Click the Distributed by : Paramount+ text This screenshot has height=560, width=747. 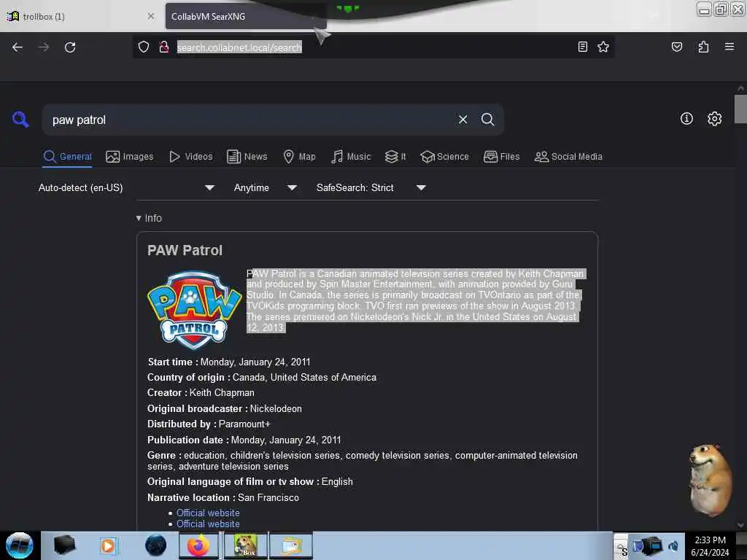[x=209, y=424]
